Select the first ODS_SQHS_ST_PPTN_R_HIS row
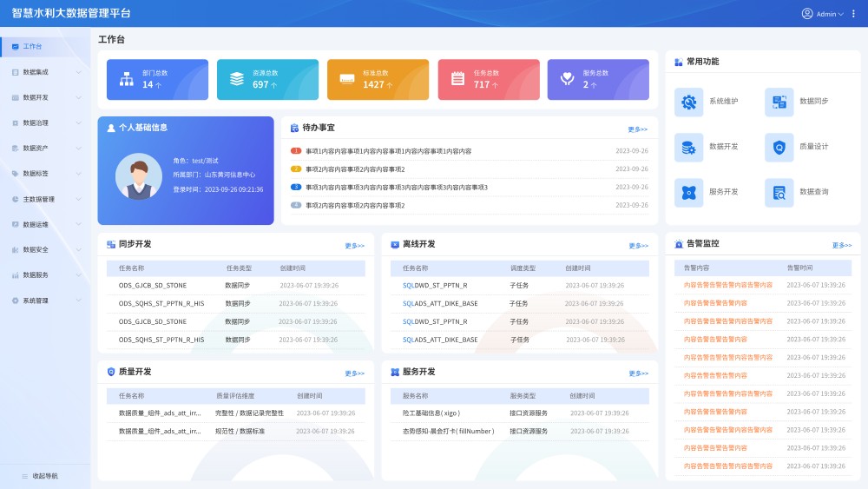Viewport: 868px width, 489px height. pyautogui.click(x=236, y=303)
